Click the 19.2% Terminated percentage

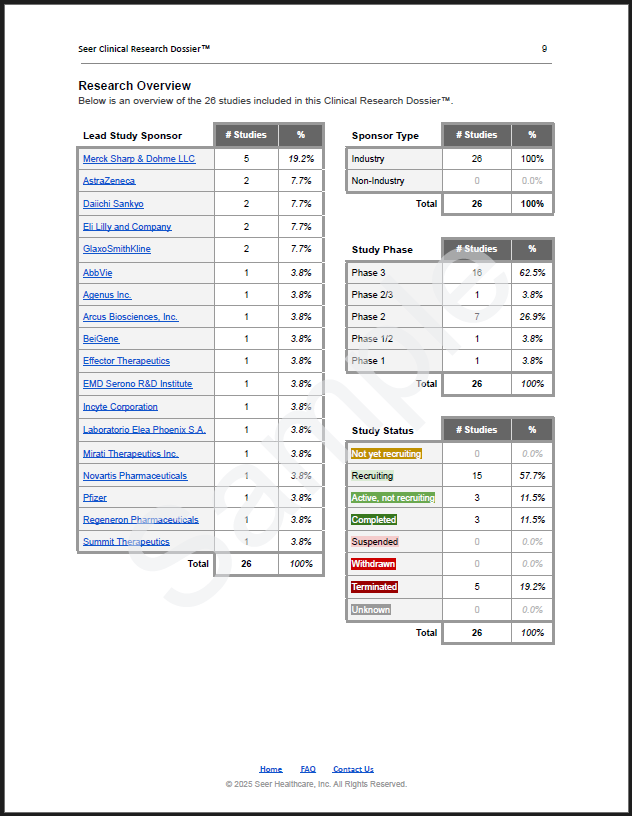532,586
